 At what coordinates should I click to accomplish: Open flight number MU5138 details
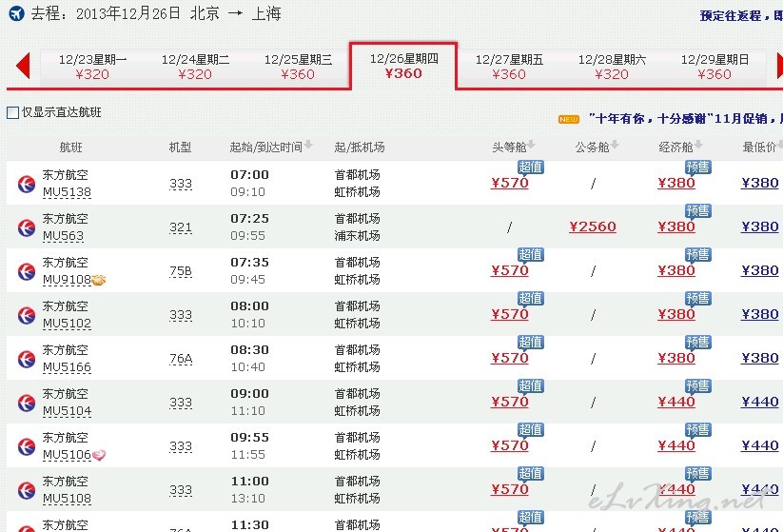click(x=67, y=192)
